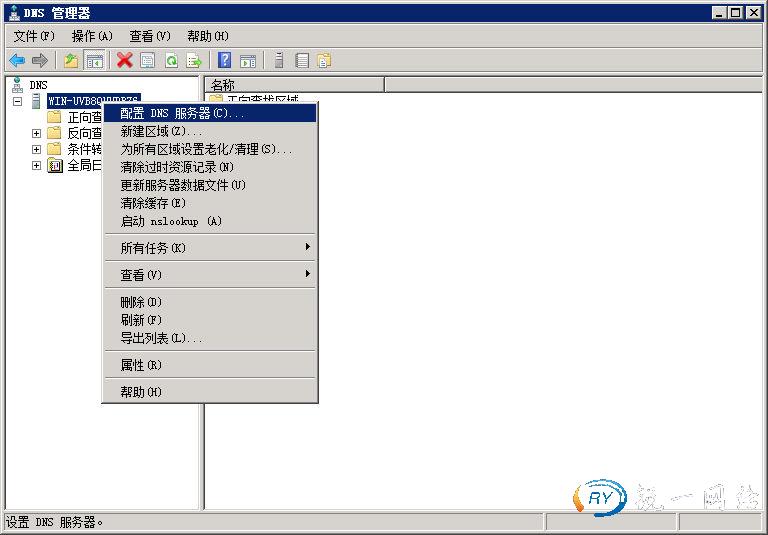Open the 帮助(H) menu bar item
The height and width of the screenshot is (535, 768).
point(208,36)
